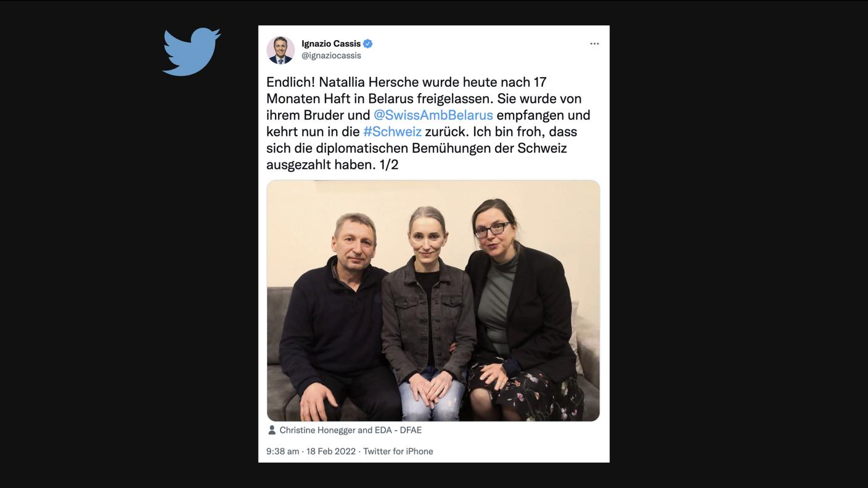
Task: Click the 18 Feb 2022 date
Action: 331,452
